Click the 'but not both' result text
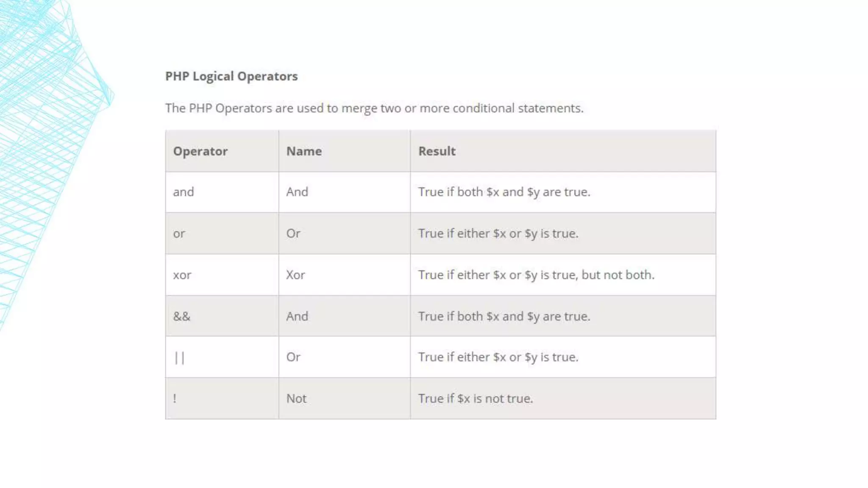 click(618, 275)
